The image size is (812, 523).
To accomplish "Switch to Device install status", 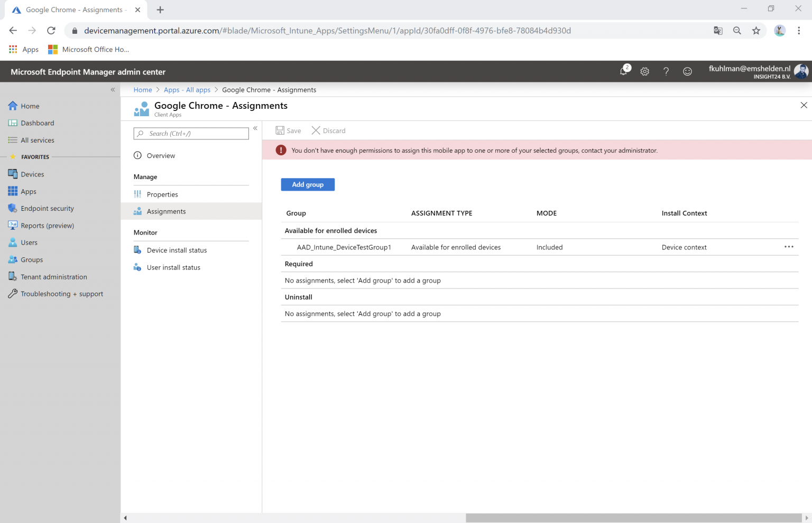I will [177, 250].
